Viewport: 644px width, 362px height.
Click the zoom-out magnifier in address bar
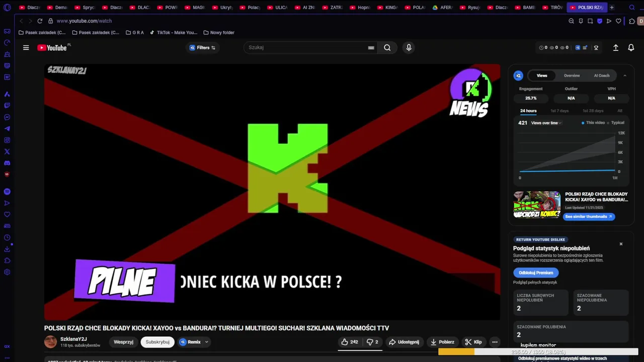click(571, 21)
